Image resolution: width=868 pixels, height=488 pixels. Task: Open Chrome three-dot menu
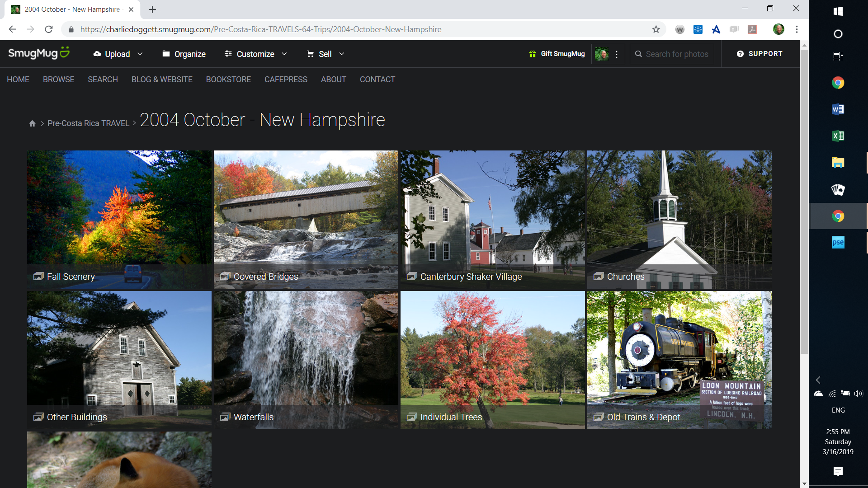pyautogui.click(x=797, y=29)
